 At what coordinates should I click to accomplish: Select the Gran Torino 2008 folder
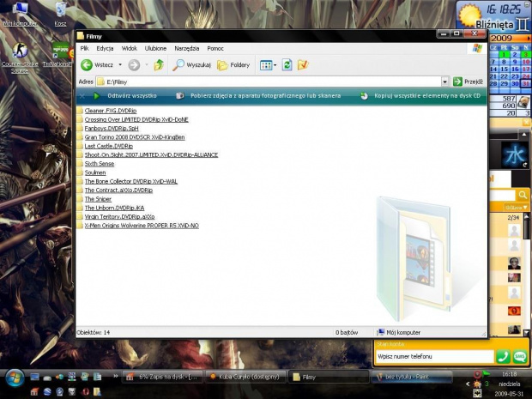(134, 137)
